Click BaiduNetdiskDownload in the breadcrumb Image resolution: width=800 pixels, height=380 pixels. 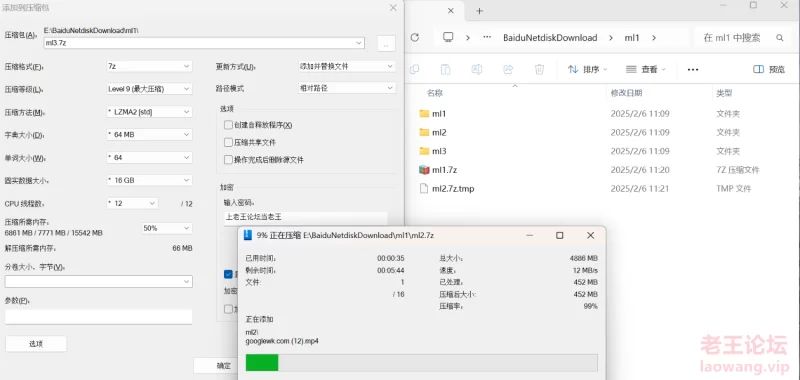click(550, 38)
